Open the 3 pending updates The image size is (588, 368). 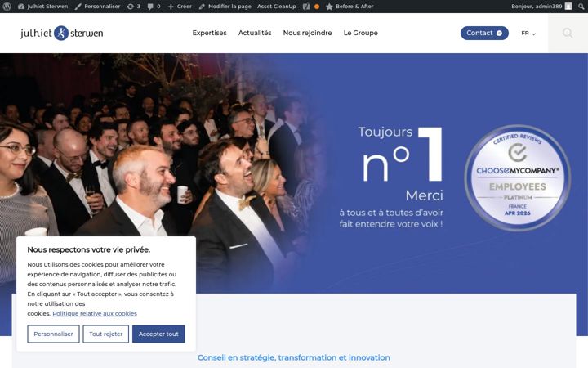(x=133, y=7)
